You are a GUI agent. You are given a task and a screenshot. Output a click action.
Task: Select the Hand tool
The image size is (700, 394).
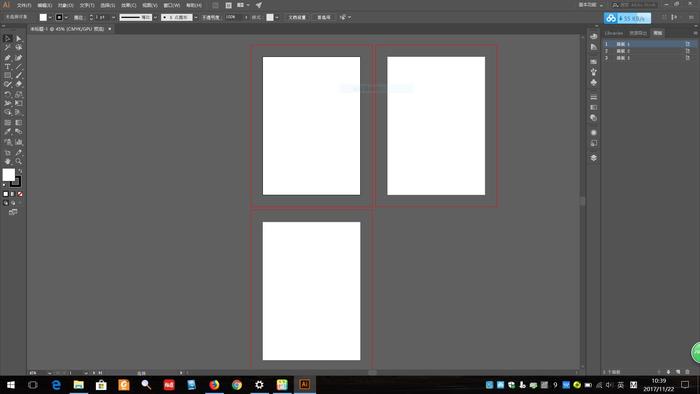coord(8,161)
